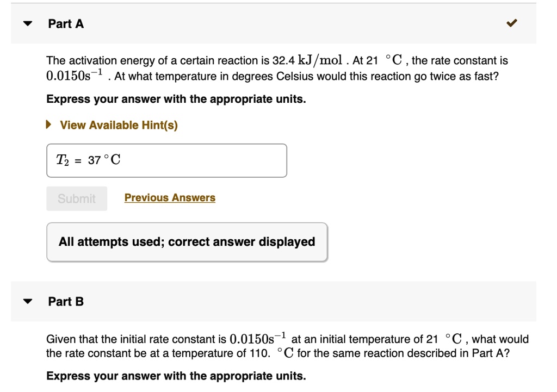Screen dimensions: 557x392
Task: Select the Part B header
Action: [65, 301]
